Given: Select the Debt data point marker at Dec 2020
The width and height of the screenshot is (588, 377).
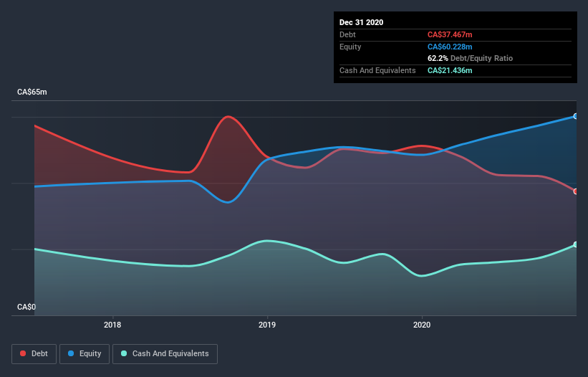Looking at the screenshot, I should pos(576,191).
